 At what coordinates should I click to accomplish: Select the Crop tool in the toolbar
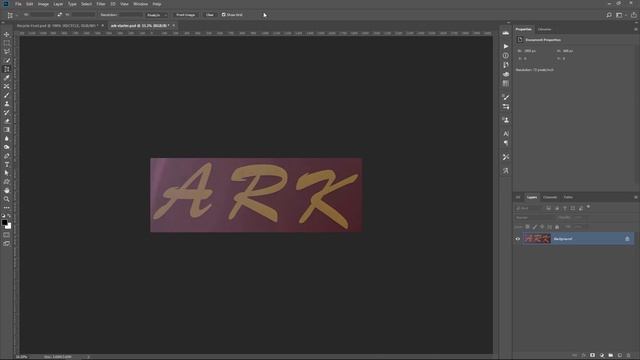7,69
